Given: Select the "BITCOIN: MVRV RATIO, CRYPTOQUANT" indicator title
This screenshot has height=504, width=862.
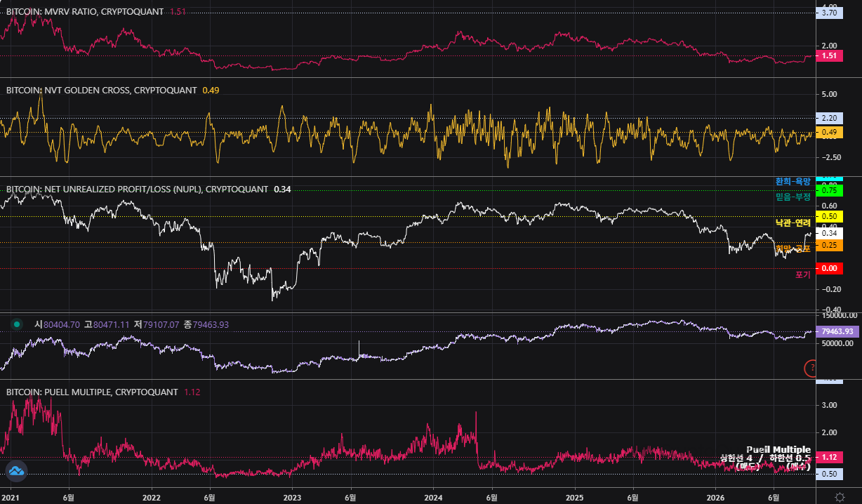Looking at the screenshot, I should point(85,12).
